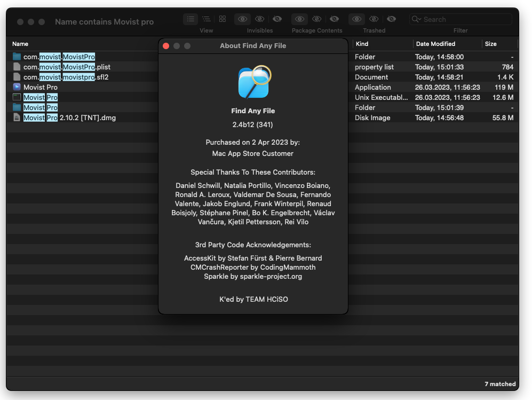Click the Find Any File app icon
This screenshot has height=400, width=532.
point(253,82)
